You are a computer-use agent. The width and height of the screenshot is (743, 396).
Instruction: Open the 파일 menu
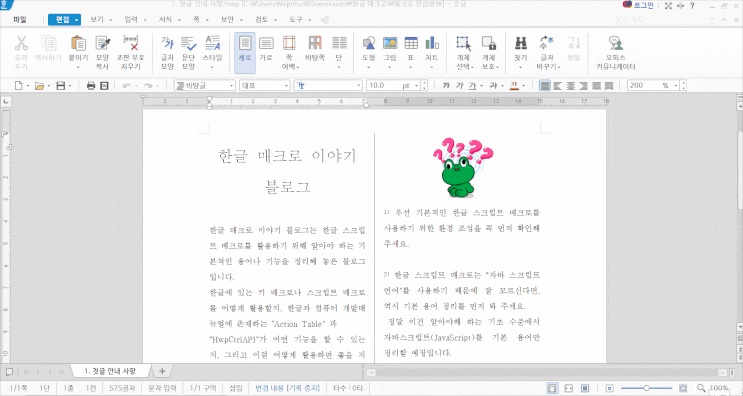tap(20, 20)
